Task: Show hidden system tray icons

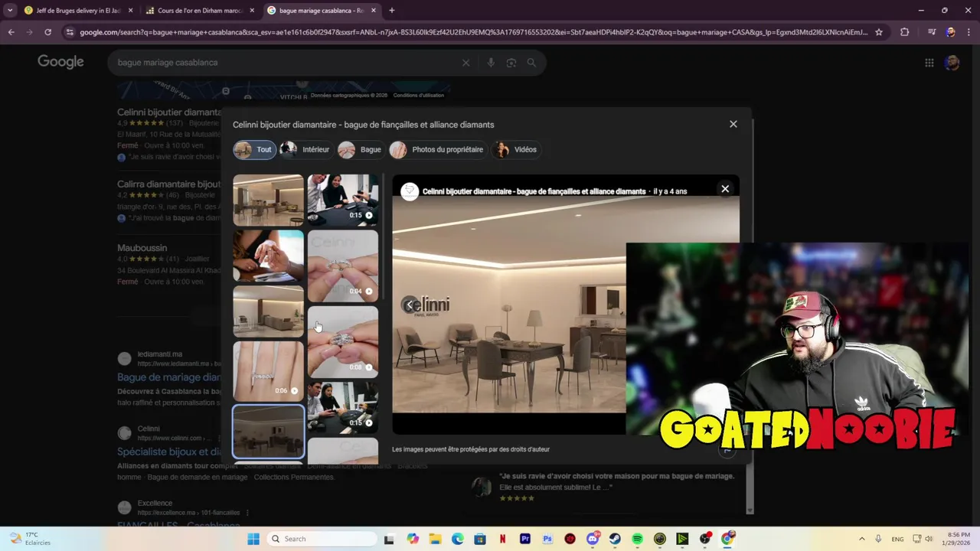Action: (x=861, y=539)
